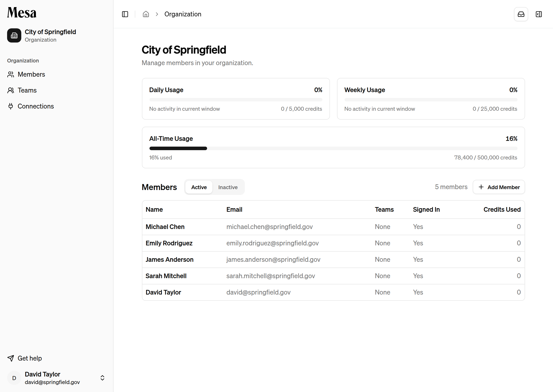Image resolution: width=553 pixels, height=392 pixels.
Task: Select David Taylor in the members table
Action: [x=163, y=292]
